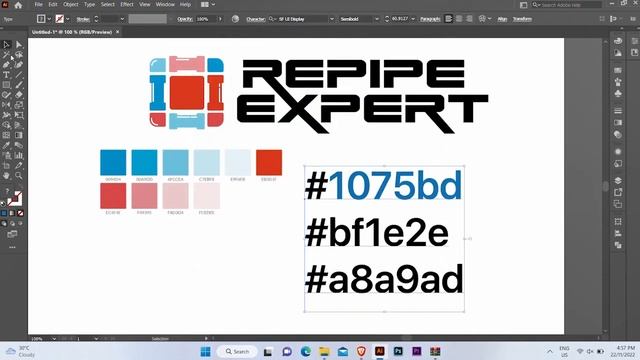Viewport: 640px width, 360px height.
Task: Select the Reflect tool
Action: point(6,105)
